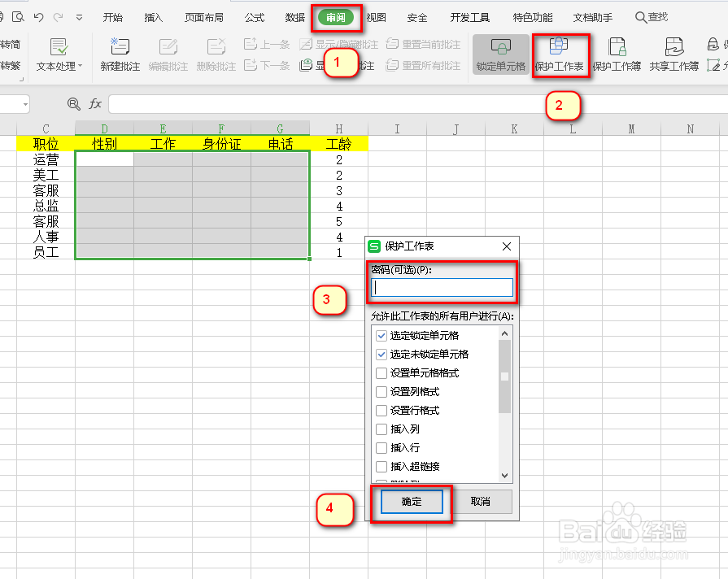Switch to the 数据 ribbon tab
728x579 pixels.
294,15
